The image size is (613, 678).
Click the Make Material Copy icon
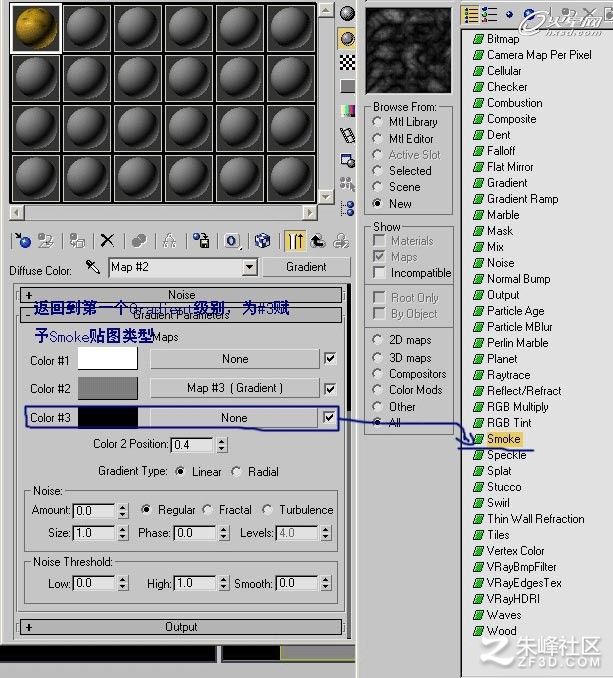[x=139, y=241]
